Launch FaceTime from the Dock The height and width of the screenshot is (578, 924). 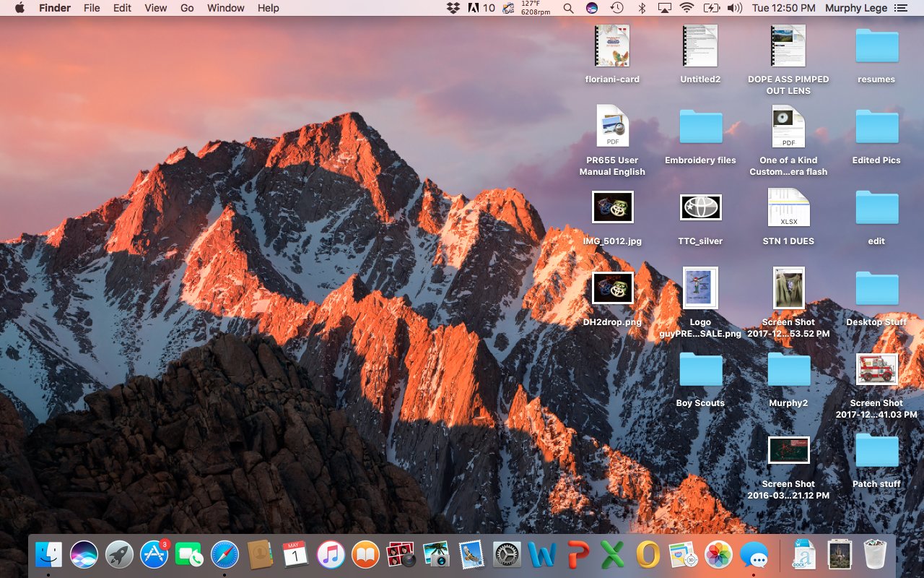(190, 555)
